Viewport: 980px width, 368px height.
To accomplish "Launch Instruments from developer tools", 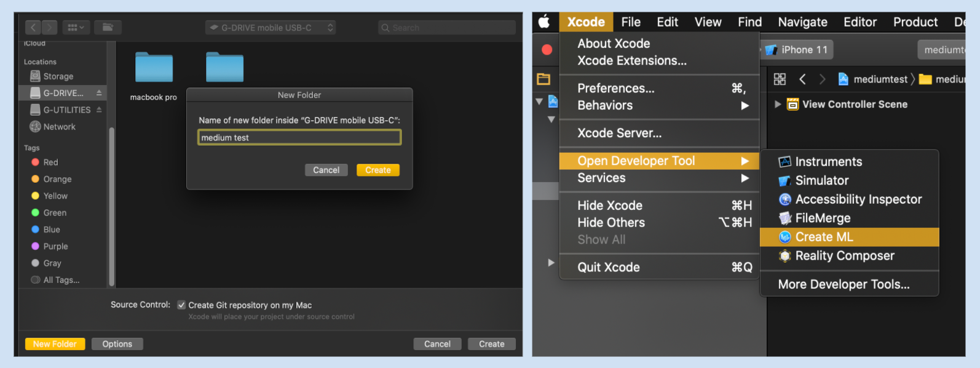I will [x=849, y=162].
